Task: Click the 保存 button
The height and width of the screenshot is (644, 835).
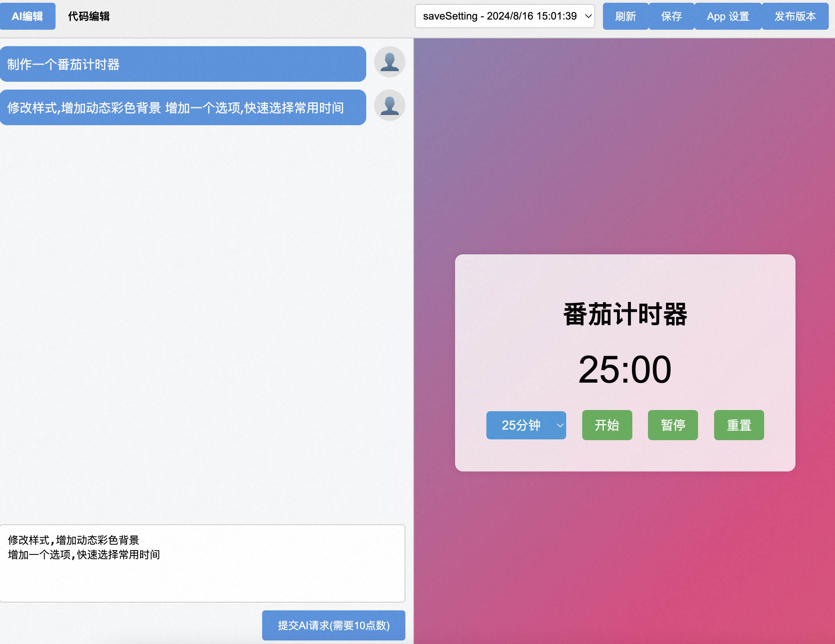Action: click(671, 16)
